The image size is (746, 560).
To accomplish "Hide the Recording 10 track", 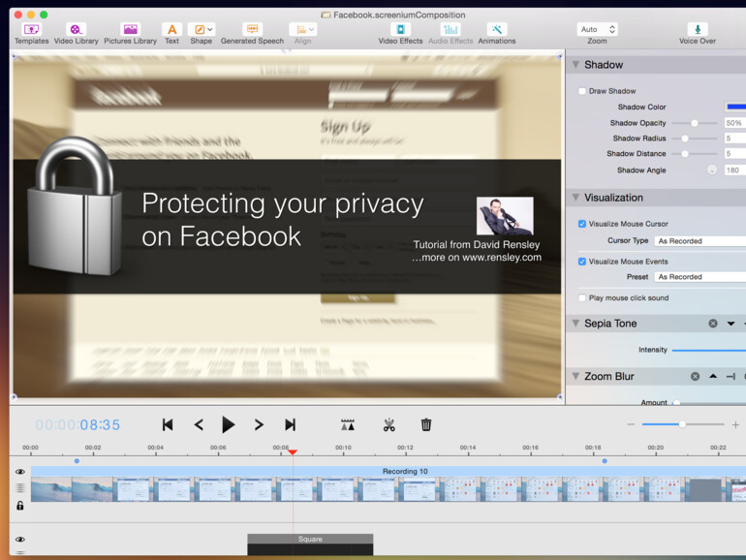I will (20, 472).
